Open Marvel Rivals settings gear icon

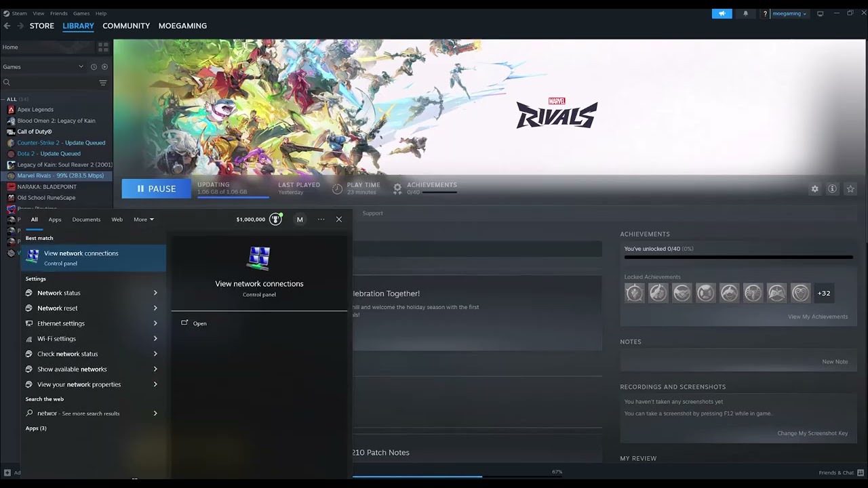click(815, 189)
